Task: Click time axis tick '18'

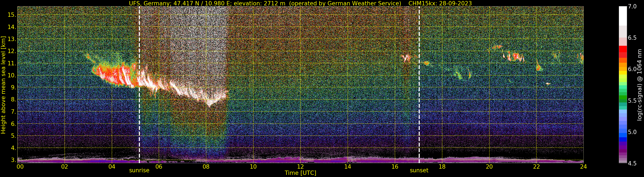Action: point(442,166)
